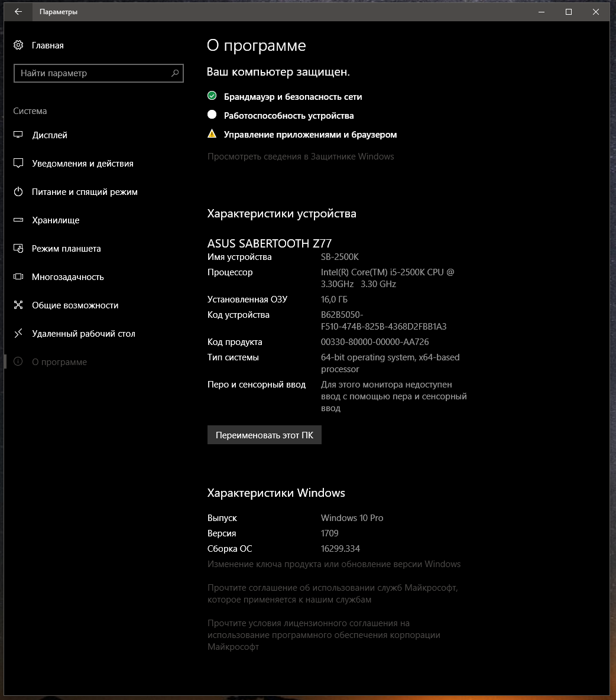Select 'Хранилище' in the sidebar
The image size is (616, 700).
coord(56,220)
